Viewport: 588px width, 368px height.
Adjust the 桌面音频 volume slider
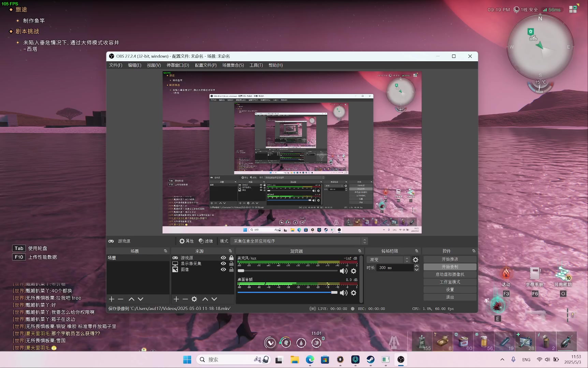coord(288,292)
